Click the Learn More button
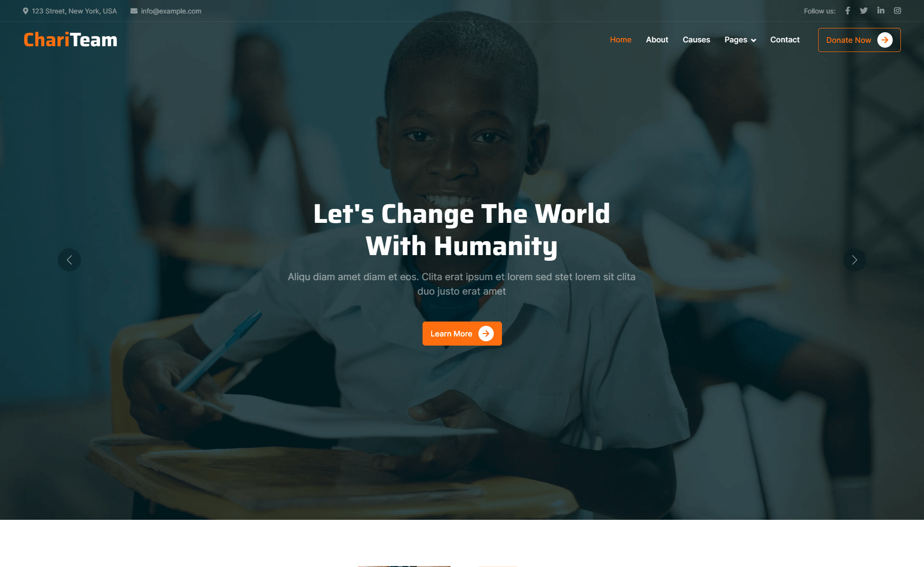Screen dimensions: 924x567 [x=462, y=334]
